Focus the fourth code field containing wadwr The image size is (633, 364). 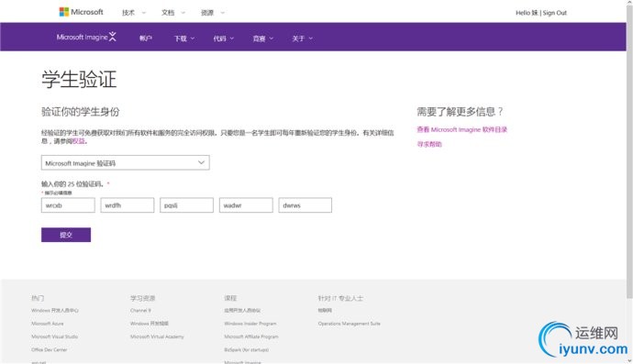[246, 205]
